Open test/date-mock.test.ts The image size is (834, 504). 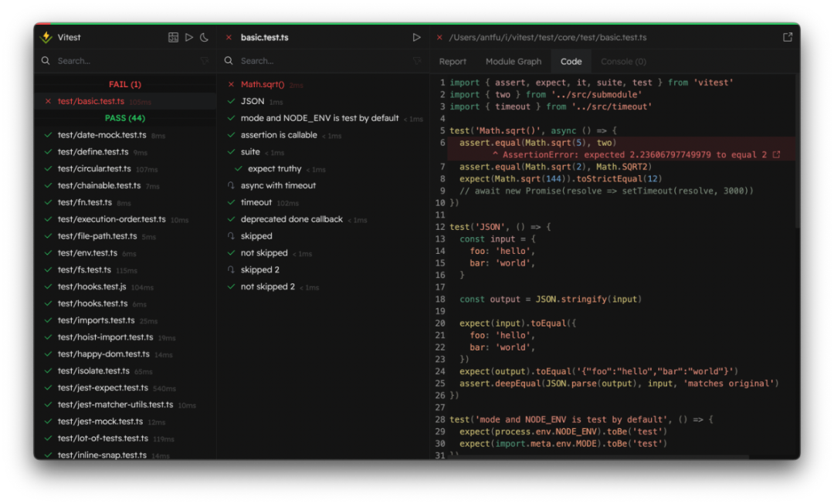(x=125, y=135)
